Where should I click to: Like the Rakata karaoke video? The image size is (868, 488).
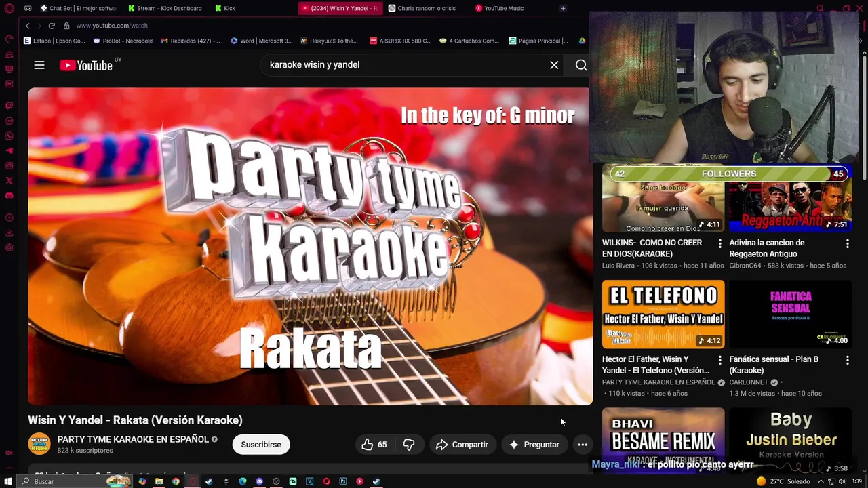[374, 445]
